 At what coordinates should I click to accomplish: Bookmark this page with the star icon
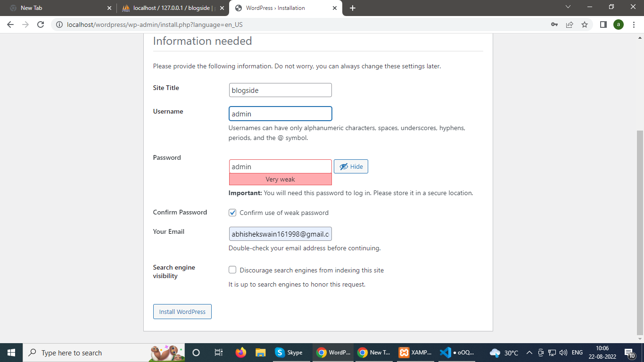585,25
